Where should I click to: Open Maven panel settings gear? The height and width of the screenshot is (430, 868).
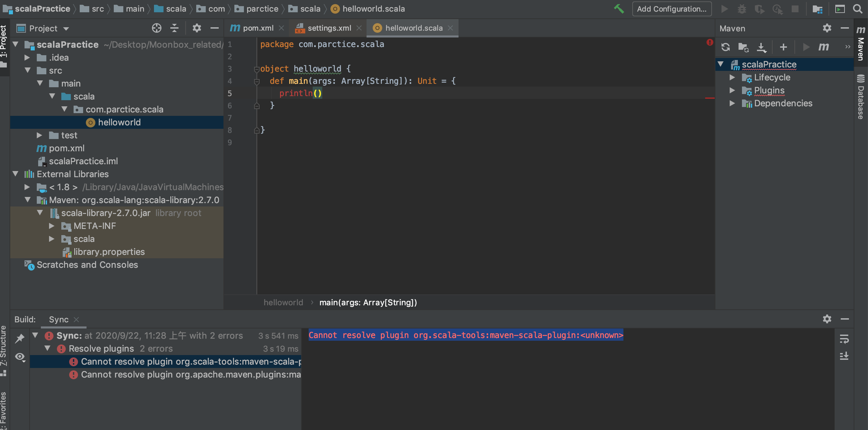(827, 28)
